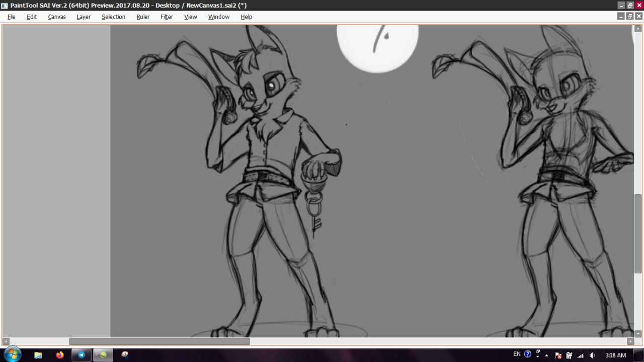644x362 pixels.
Task: Click the horizontal scrollbar thumb
Action: [159, 341]
